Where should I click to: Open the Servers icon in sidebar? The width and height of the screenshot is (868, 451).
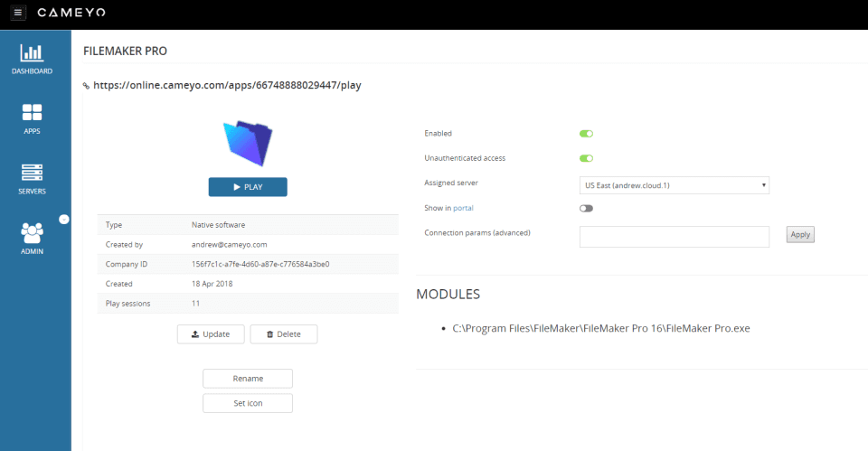click(x=32, y=173)
